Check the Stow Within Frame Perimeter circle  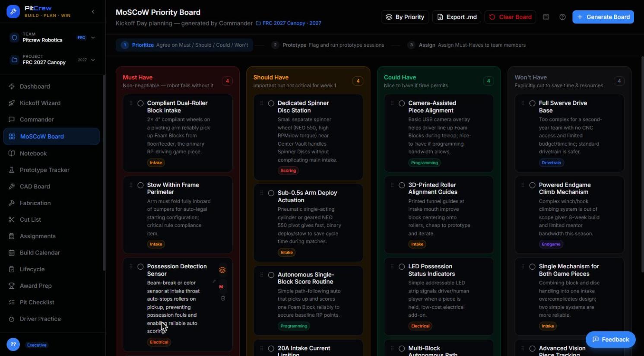coord(140,185)
